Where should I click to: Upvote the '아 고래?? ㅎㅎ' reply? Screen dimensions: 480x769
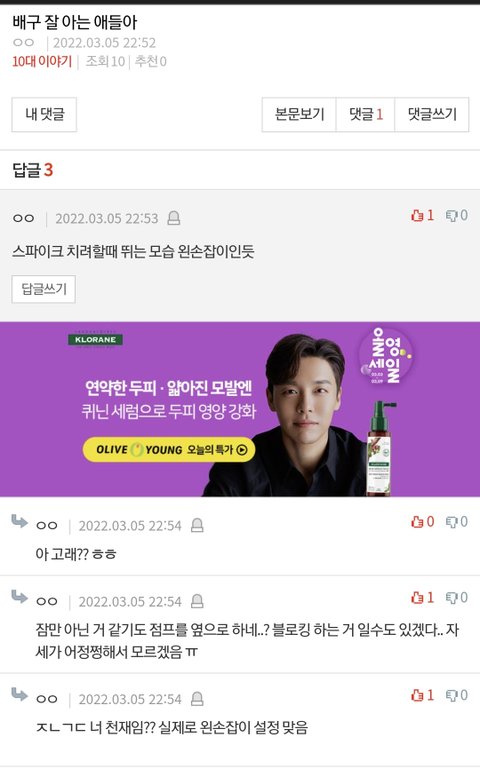point(422,522)
